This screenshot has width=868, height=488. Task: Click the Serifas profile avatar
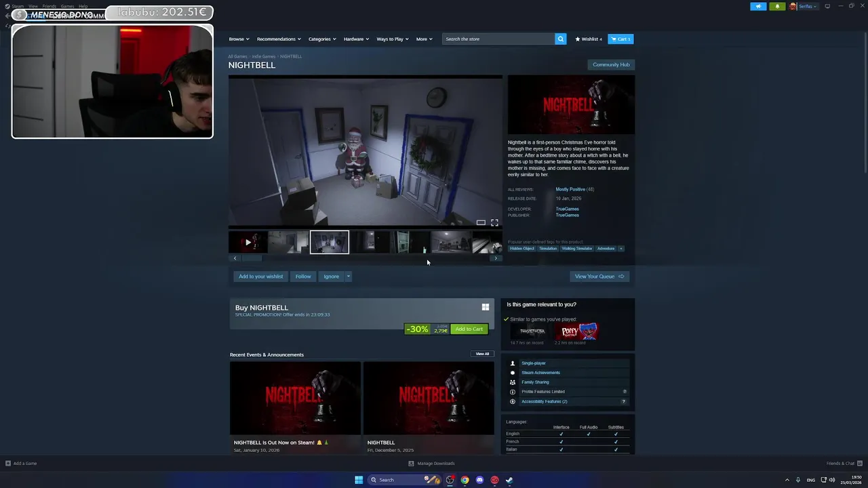tap(793, 6)
